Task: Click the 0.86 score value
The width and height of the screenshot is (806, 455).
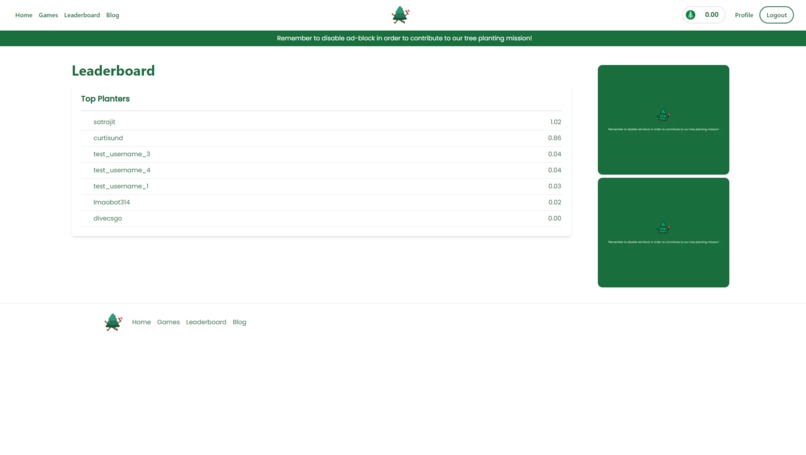Action: (555, 138)
